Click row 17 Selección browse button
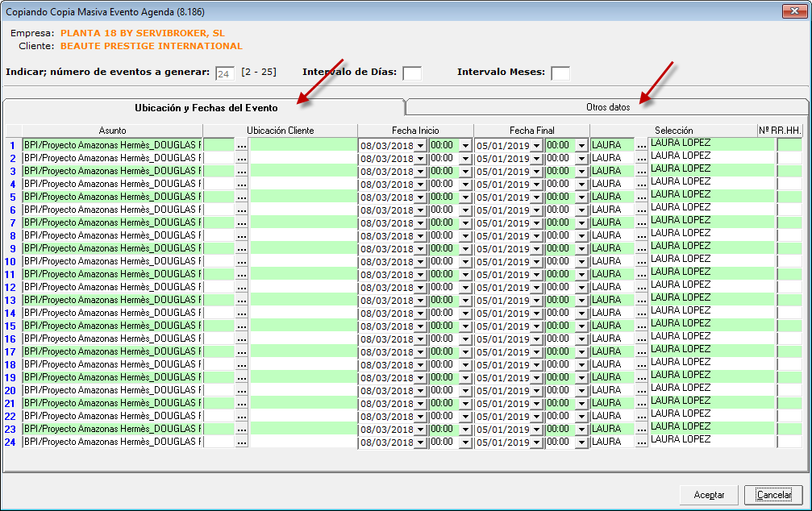 pyautogui.click(x=642, y=352)
